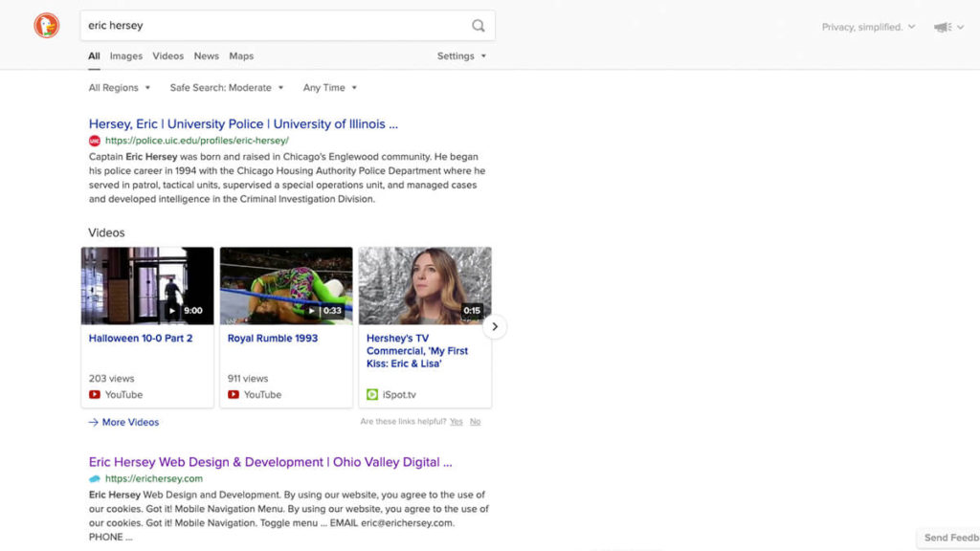Switch to the Images tab
The width and height of the screenshot is (980, 551).
tap(125, 56)
